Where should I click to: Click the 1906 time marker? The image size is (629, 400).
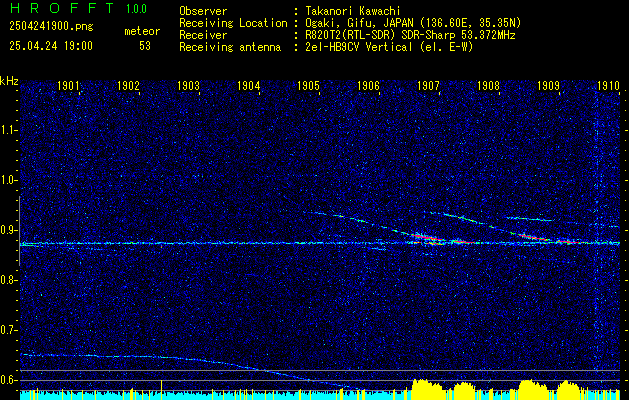click(368, 86)
